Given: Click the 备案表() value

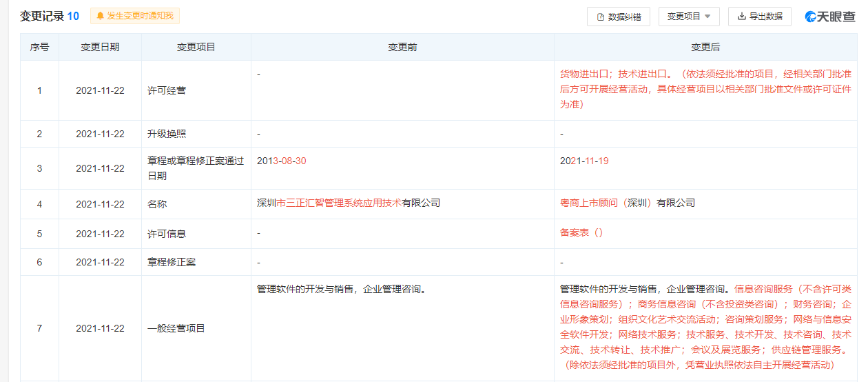Looking at the screenshot, I should click(581, 232).
